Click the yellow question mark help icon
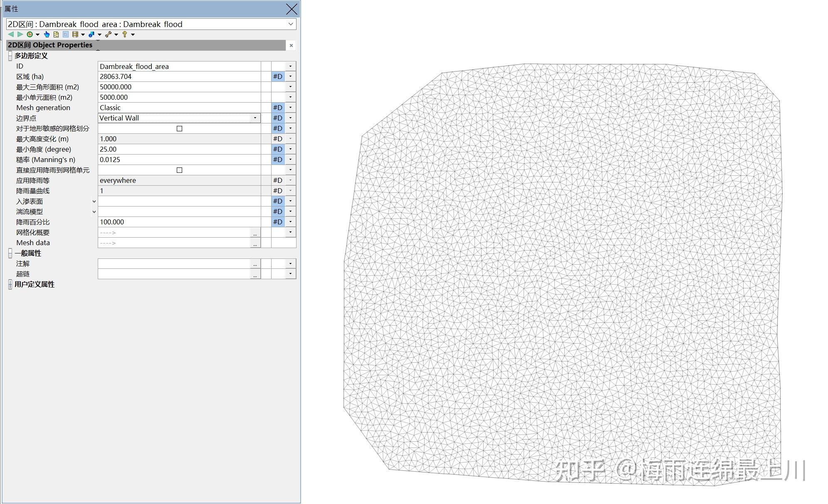 click(125, 34)
